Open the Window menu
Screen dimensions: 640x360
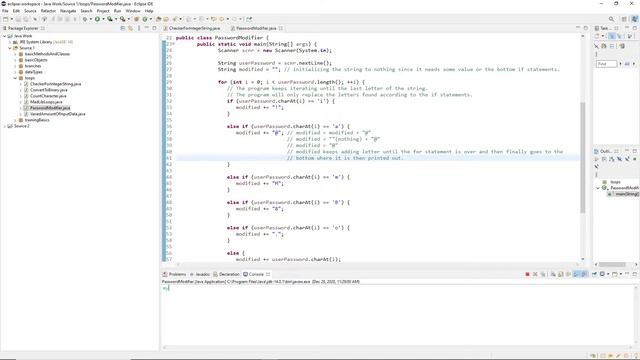tap(133, 11)
